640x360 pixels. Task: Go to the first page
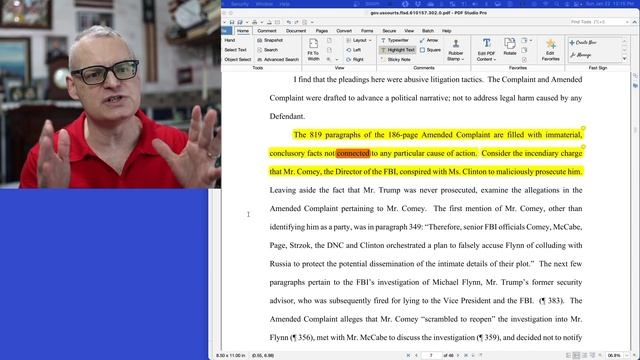tap(408, 356)
